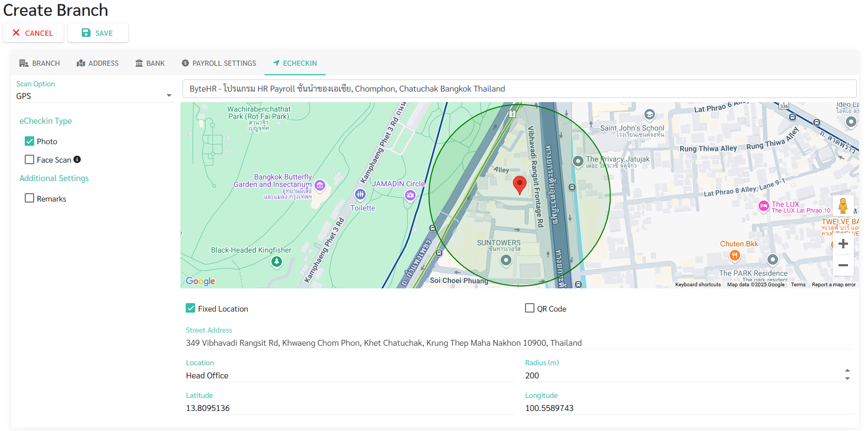Image resolution: width=868 pixels, height=431 pixels.
Task: Click The PARK Residence marker
Action: point(773,259)
